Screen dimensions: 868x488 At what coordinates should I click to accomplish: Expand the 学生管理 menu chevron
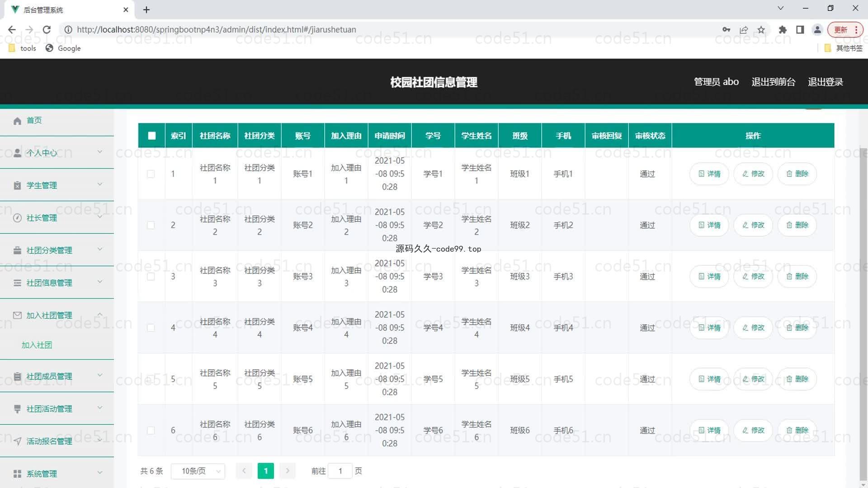[x=100, y=184]
